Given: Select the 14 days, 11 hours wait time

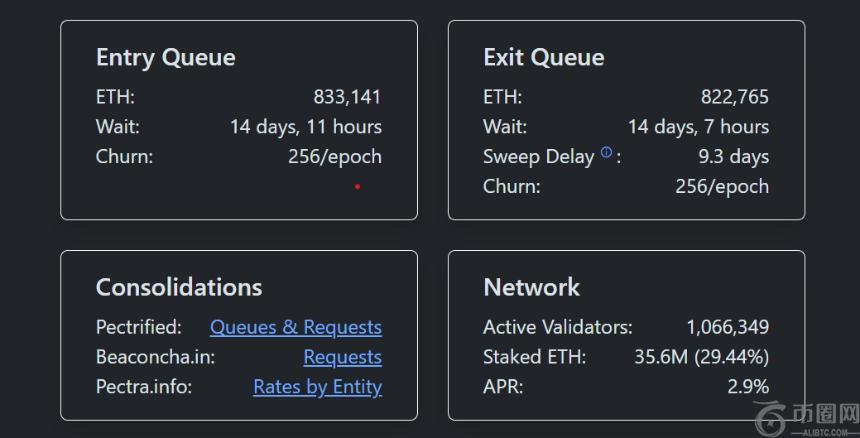Looking at the screenshot, I should tap(305, 127).
